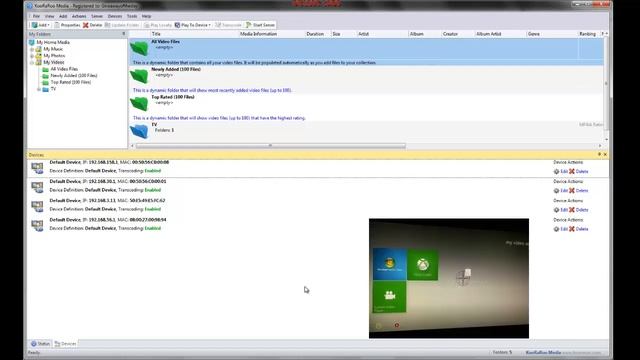
Task: Select My Music folder in tree
Action: (x=53, y=49)
